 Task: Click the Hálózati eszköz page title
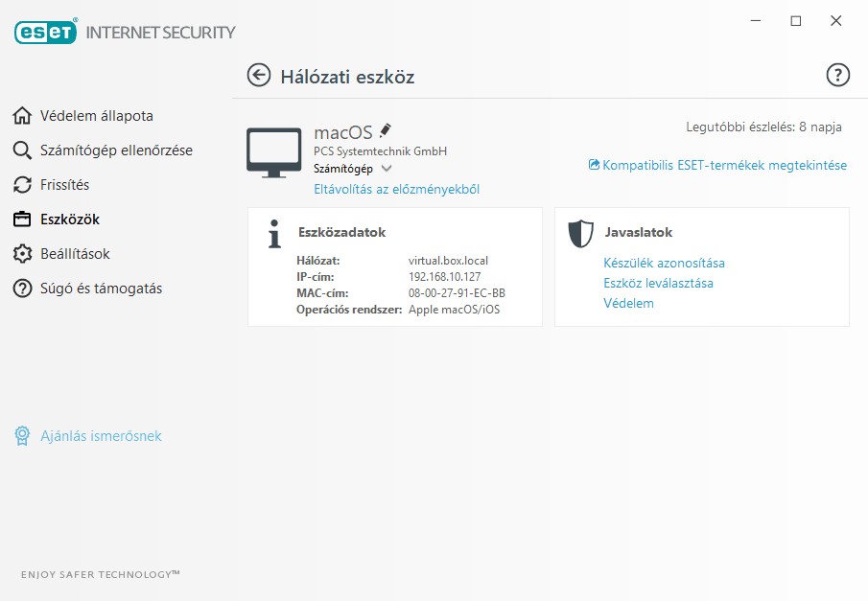[x=347, y=77]
